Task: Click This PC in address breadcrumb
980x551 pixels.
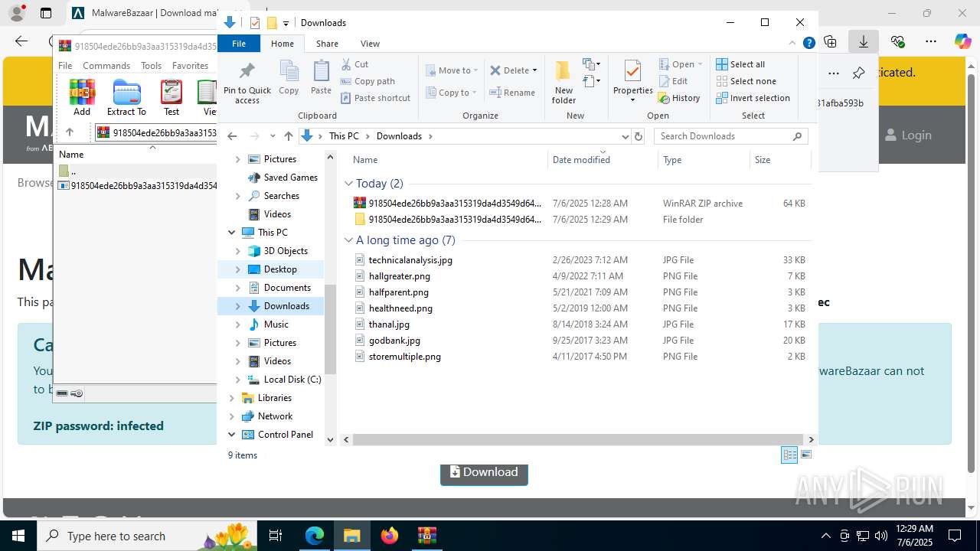Action: pyautogui.click(x=344, y=136)
